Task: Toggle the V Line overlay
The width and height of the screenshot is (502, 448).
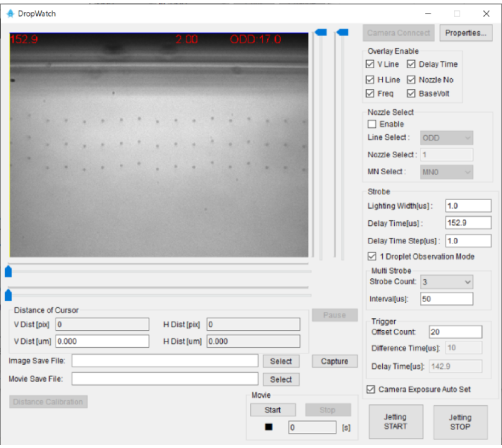Action: pos(370,64)
